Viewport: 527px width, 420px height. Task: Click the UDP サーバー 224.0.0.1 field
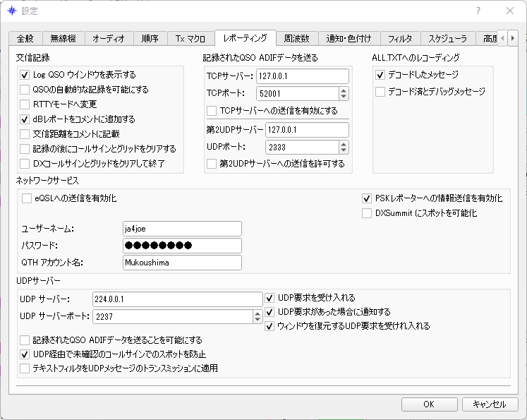pos(178,299)
